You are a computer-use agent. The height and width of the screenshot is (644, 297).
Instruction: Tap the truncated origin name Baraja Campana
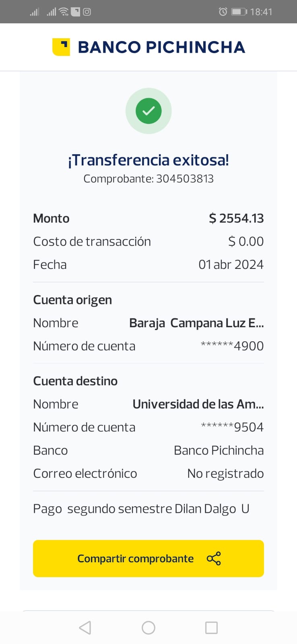pyautogui.click(x=196, y=323)
